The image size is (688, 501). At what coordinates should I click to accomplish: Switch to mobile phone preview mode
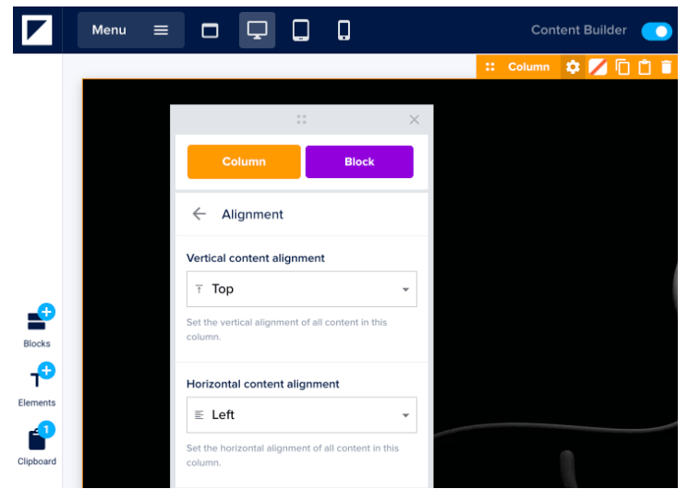click(x=344, y=30)
